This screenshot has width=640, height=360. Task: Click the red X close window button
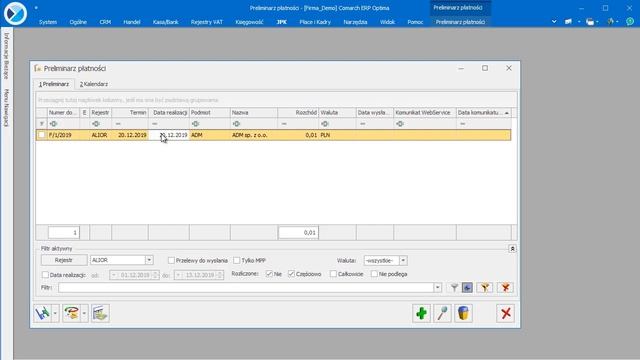pos(506,313)
